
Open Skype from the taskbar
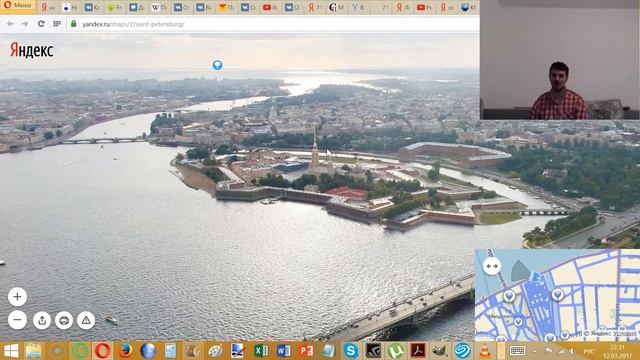[351, 351]
